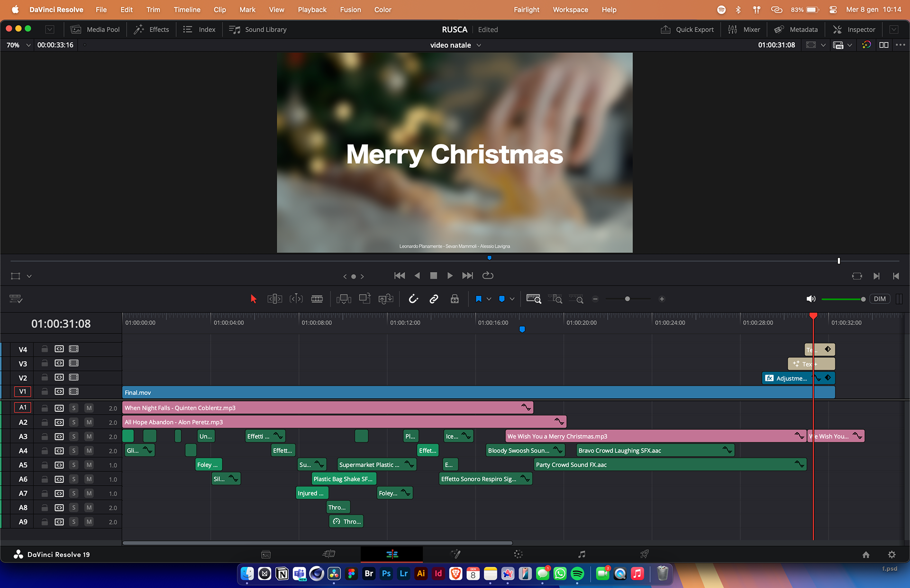Play timeline in reverse
Image resolution: width=910 pixels, height=588 pixels.
[x=417, y=276]
